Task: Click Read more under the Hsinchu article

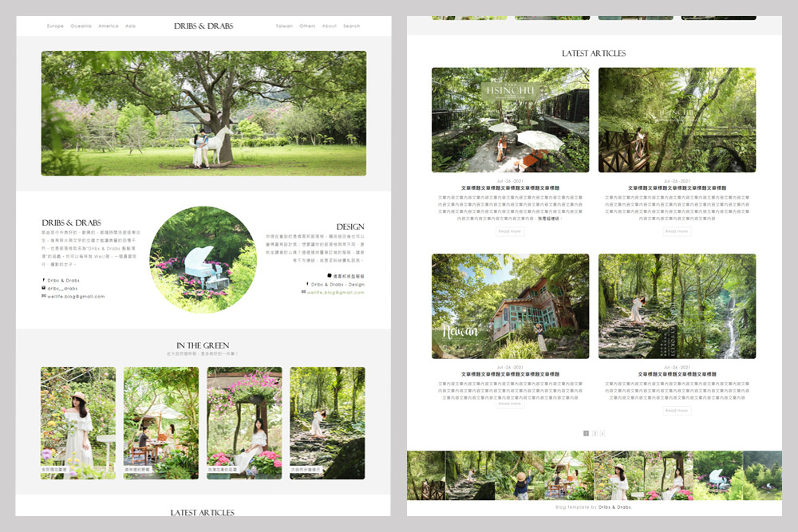Action: click(510, 231)
